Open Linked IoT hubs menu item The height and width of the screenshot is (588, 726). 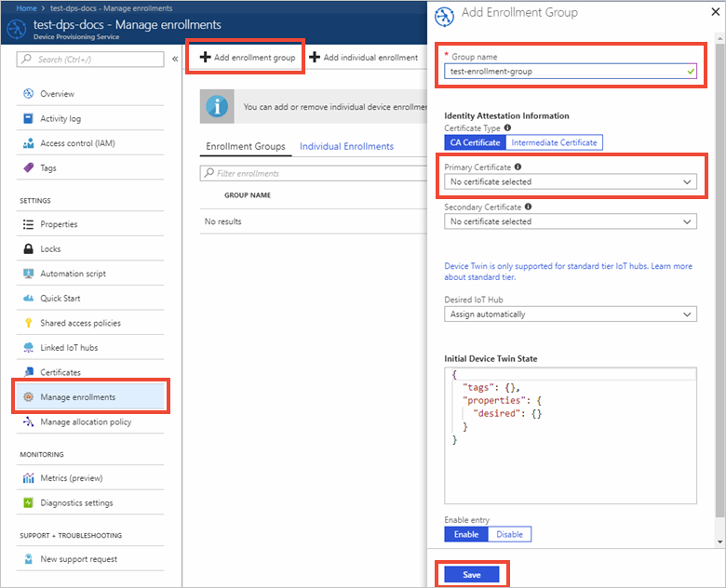[x=90, y=347]
